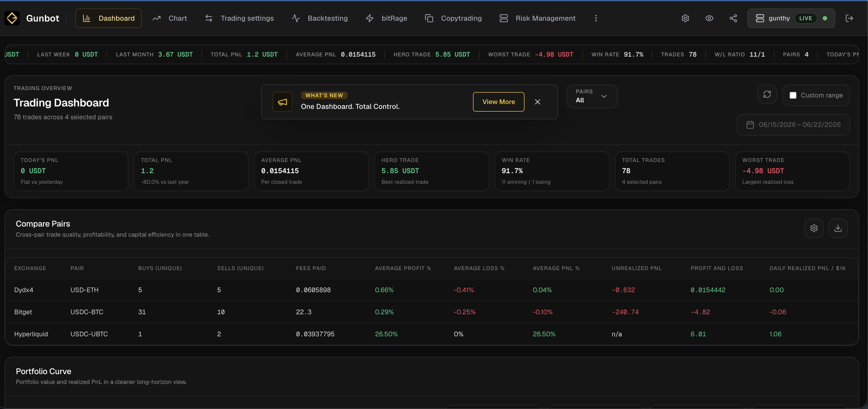
Task: Click the Hero Trade ticker entry
Action: pos(432,54)
